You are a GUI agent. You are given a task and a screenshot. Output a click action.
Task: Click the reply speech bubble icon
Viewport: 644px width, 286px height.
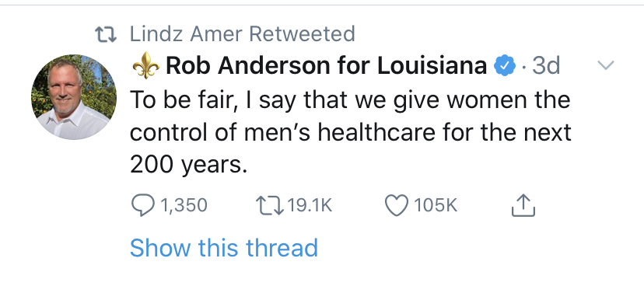pos(143,205)
